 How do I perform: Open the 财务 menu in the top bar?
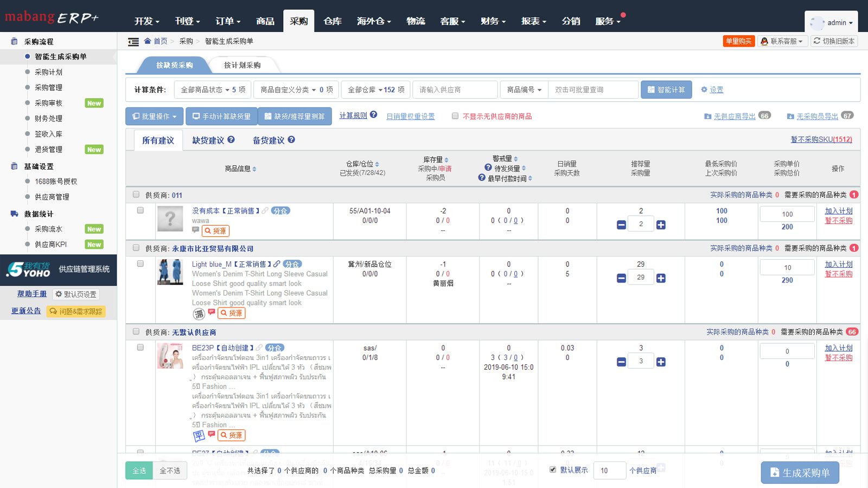[x=491, y=21]
